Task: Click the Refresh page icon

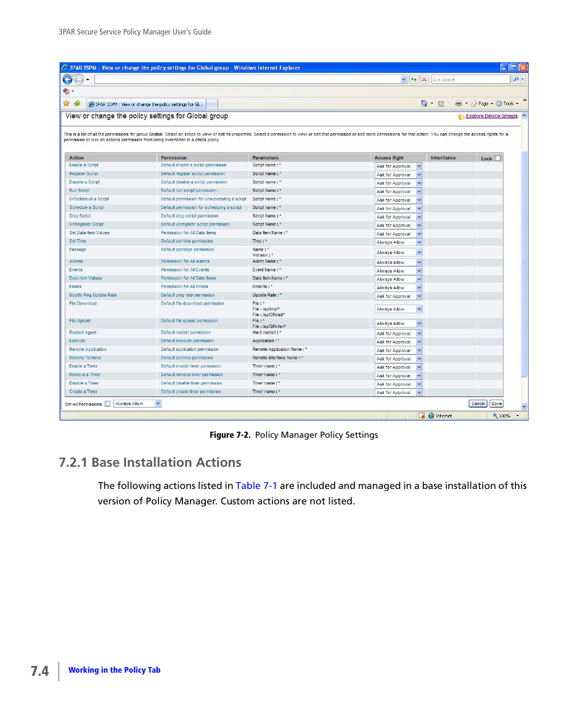Action: coord(414,80)
